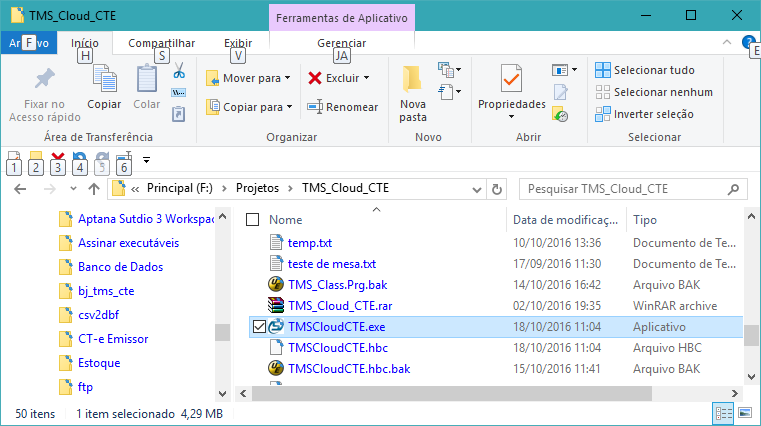Click Projetos in the address breadcrumb
761x426 pixels.
tap(257, 188)
